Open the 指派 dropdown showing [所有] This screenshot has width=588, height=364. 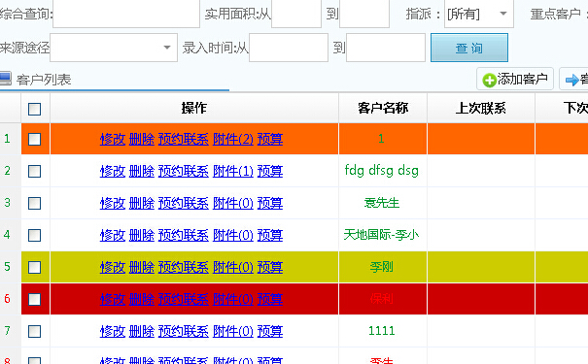(479, 14)
